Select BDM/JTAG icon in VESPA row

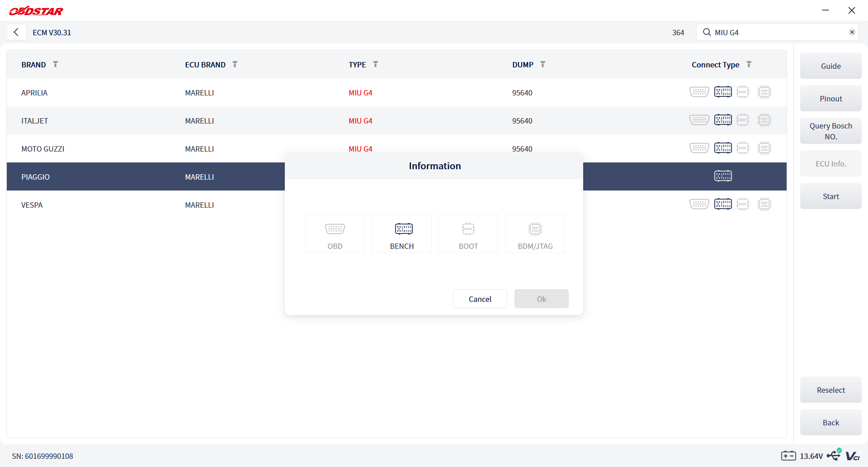(764, 204)
